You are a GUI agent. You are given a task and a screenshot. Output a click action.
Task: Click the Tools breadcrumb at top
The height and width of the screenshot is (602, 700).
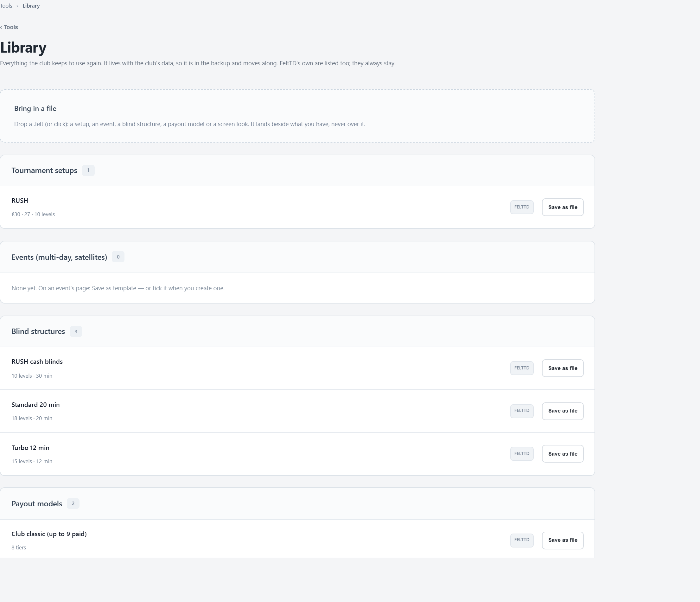[6, 6]
